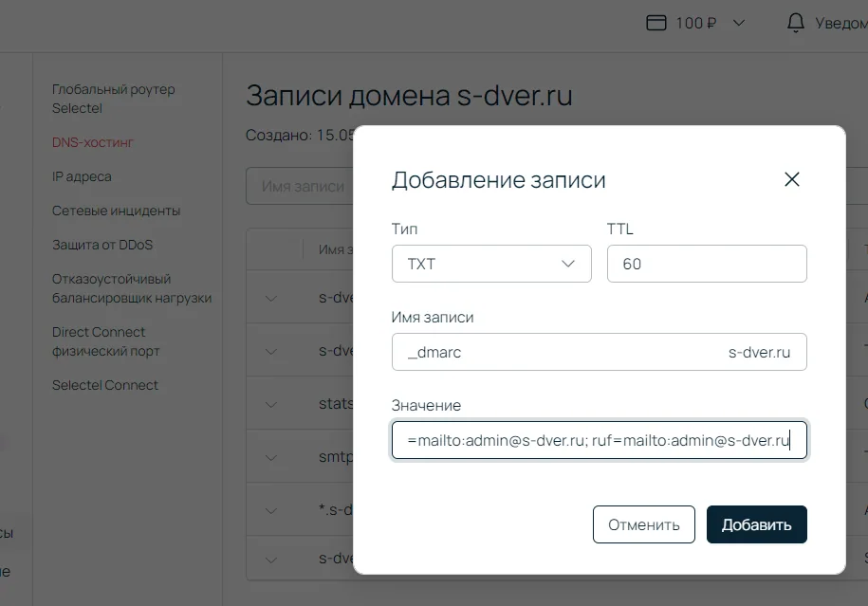The height and width of the screenshot is (606, 868).
Task: Click the Записи домена s-dver.ru heading
Action: point(409,95)
